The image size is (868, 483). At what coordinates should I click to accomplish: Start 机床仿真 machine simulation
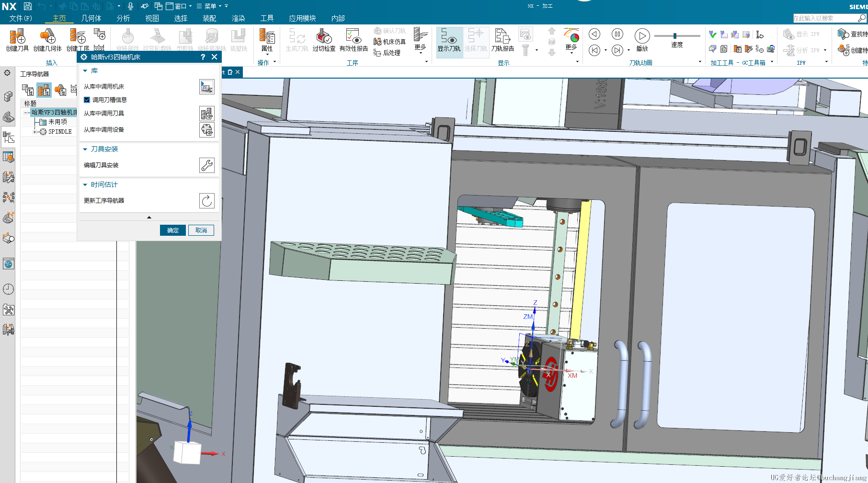coord(389,42)
